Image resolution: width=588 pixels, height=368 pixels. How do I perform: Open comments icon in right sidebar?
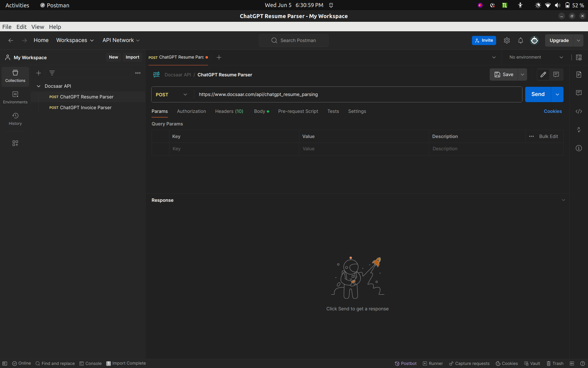(x=579, y=93)
